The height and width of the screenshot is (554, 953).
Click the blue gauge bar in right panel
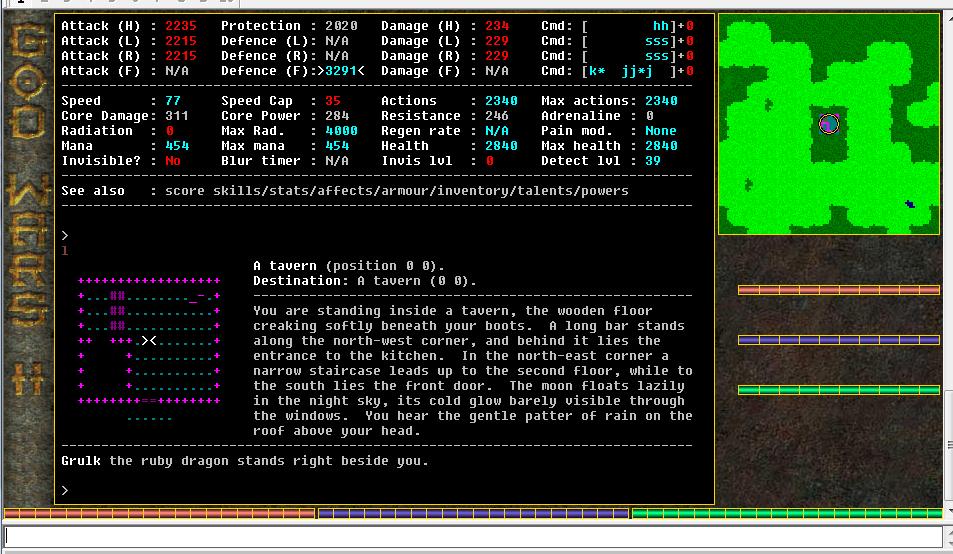pyautogui.click(x=838, y=340)
